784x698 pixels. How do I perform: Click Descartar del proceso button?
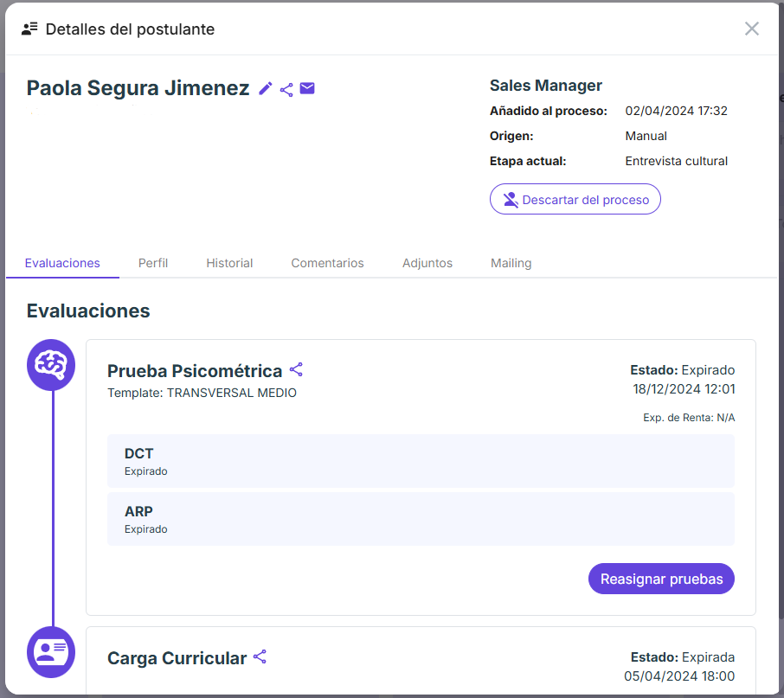pos(575,199)
